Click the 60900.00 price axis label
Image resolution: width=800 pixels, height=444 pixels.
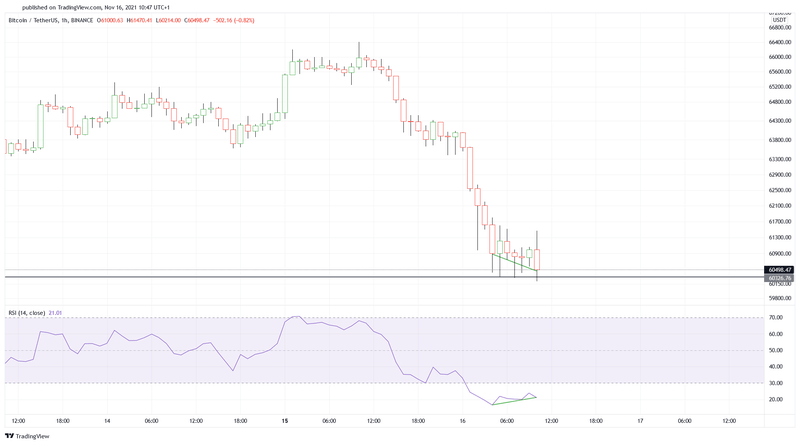[x=780, y=253]
